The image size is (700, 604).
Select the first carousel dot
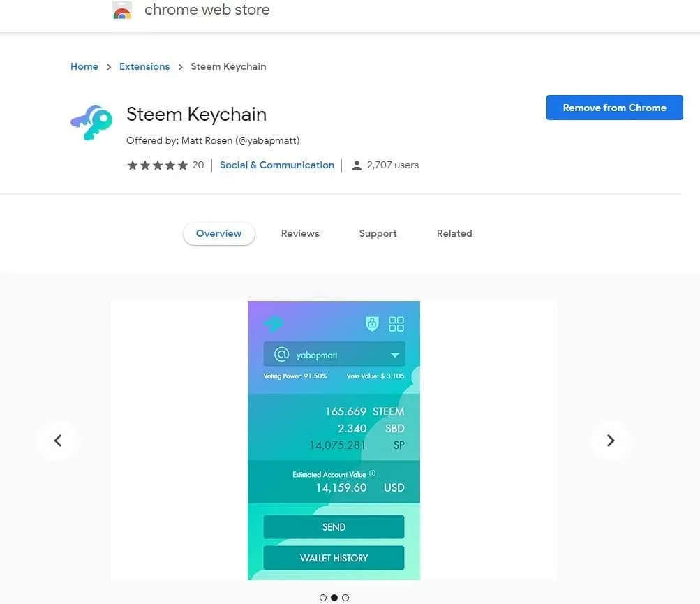pyautogui.click(x=323, y=597)
